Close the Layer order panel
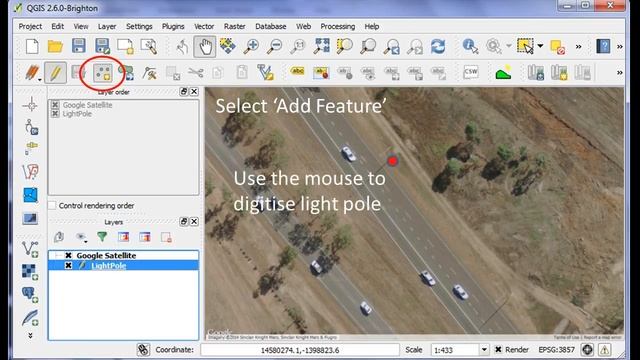This screenshot has height=360, width=640. 194,91
